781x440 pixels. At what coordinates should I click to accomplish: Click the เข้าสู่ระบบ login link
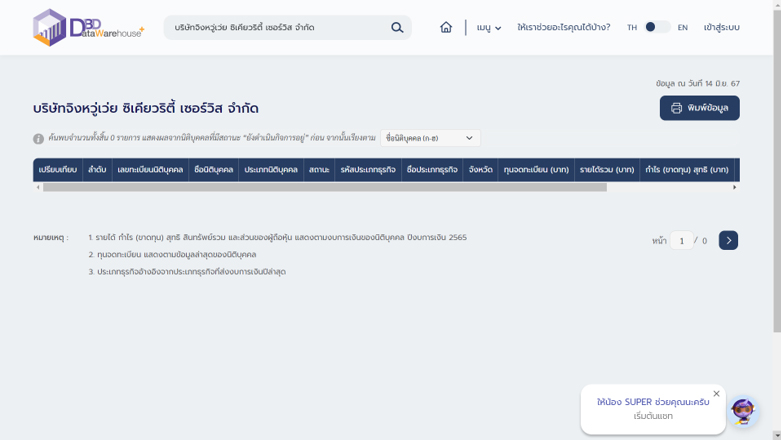pos(721,28)
